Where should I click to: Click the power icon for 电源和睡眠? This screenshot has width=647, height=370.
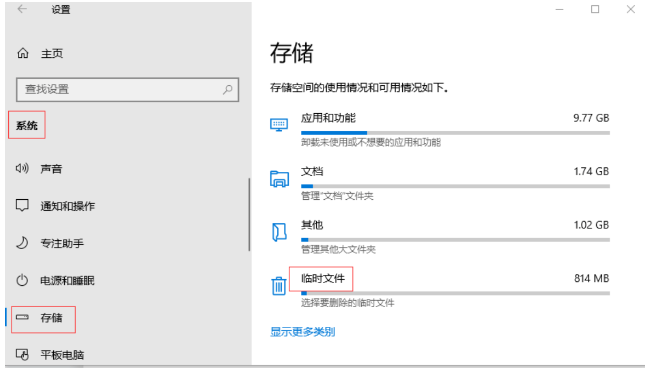[22, 280]
